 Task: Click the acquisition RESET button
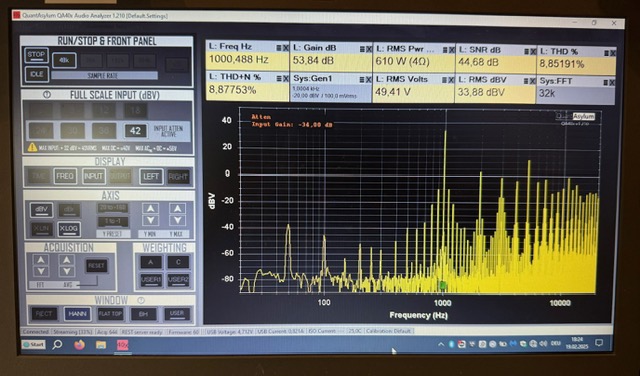click(96, 266)
